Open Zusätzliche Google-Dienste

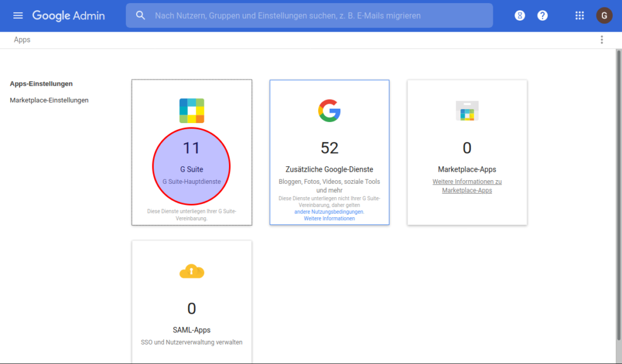329,169
